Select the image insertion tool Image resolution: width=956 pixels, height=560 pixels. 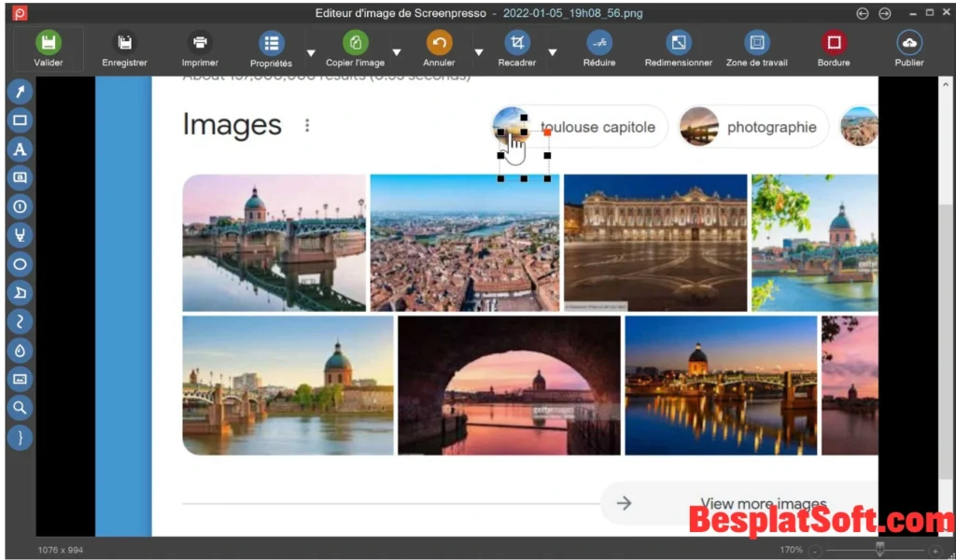tap(20, 379)
